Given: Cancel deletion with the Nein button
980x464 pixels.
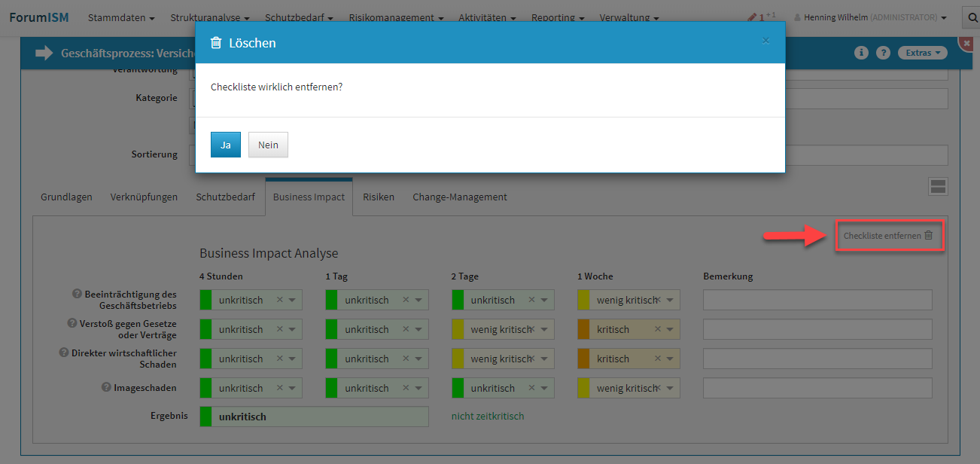Looking at the screenshot, I should pos(268,145).
